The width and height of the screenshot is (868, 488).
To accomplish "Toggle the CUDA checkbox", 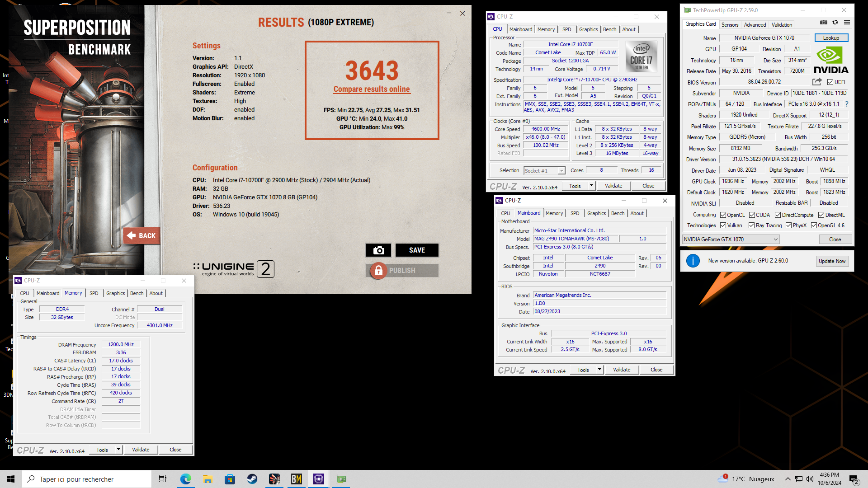I will [x=752, y=215].
